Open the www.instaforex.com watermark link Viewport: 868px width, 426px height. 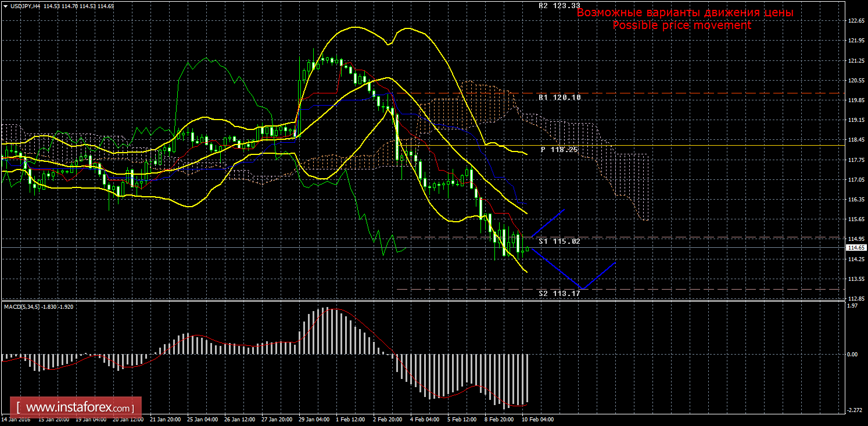[76, 407]
